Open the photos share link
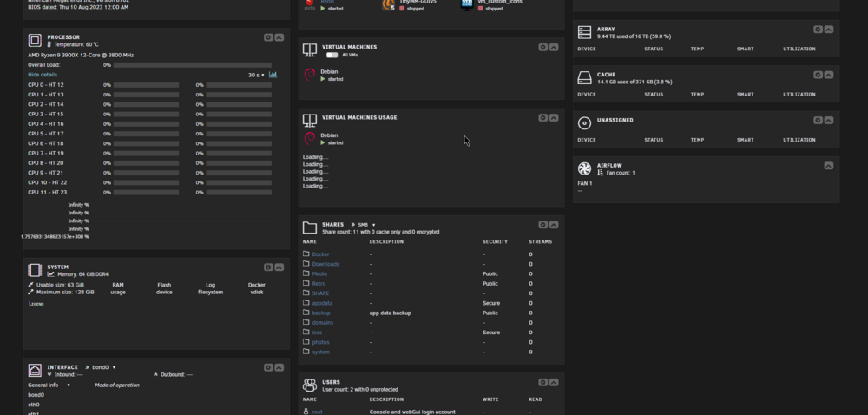The height and width of the screenshot is (415, 868). 320,343
